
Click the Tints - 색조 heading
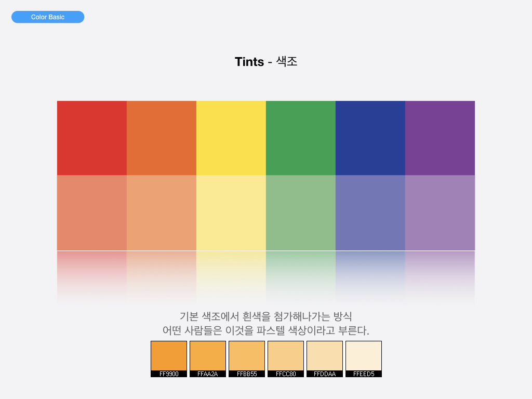[266, 61]
